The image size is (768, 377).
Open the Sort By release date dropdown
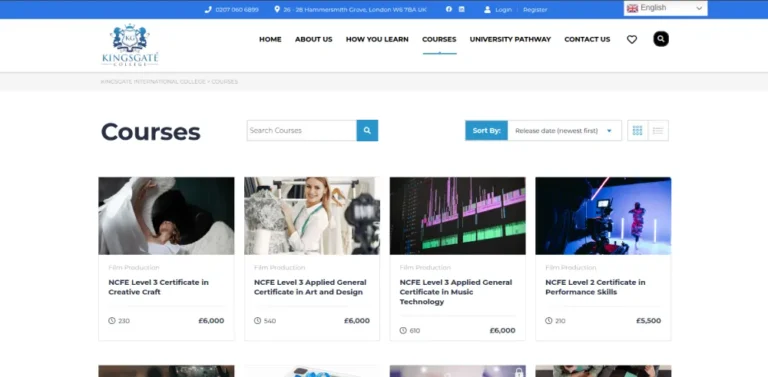pyautogui.click(x=564, y=131)
